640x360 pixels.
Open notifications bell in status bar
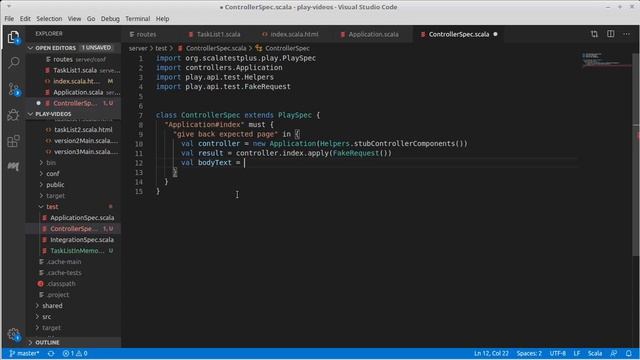[629, 353]
